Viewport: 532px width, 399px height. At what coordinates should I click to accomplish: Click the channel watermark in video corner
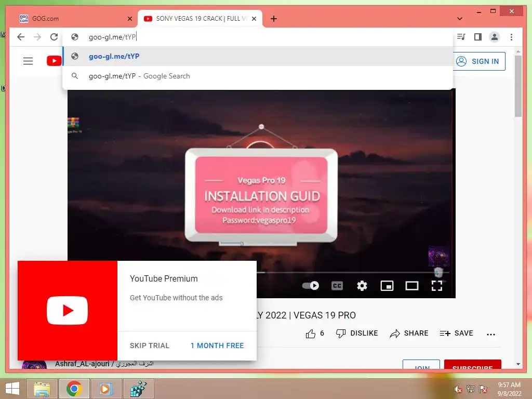(x=438, y=257)
